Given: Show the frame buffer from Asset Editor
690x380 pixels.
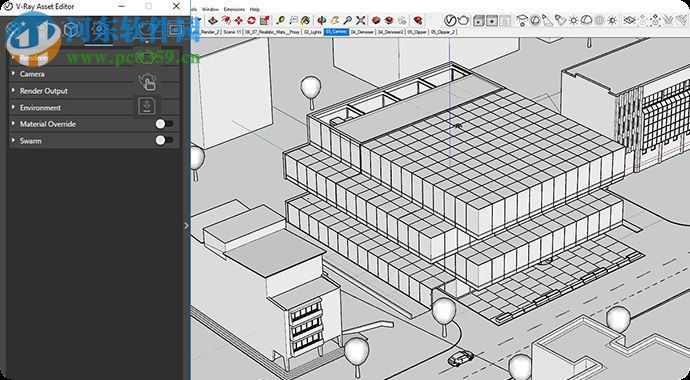Looking at the screenshot, I should pos(175,29).
